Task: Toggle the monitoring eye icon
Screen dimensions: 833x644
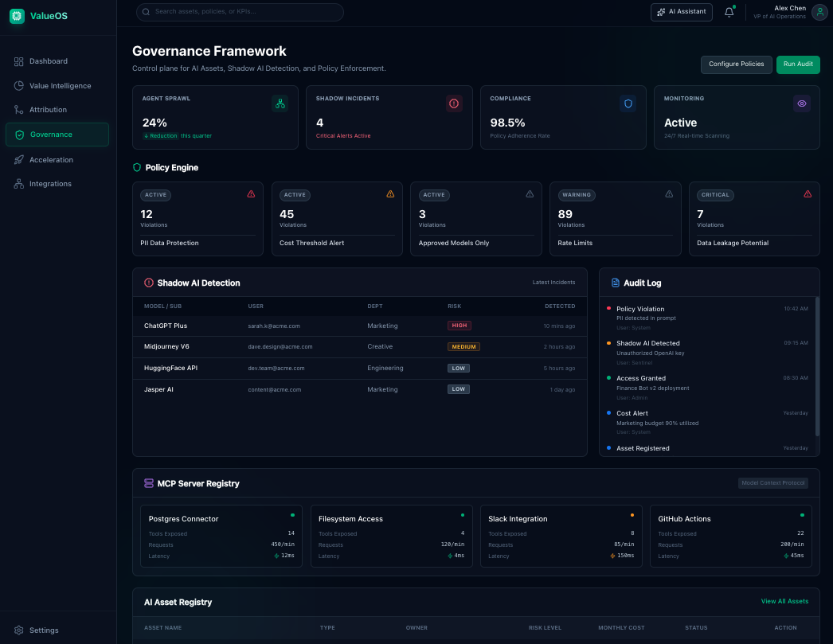Action: (x=801, y=103)
